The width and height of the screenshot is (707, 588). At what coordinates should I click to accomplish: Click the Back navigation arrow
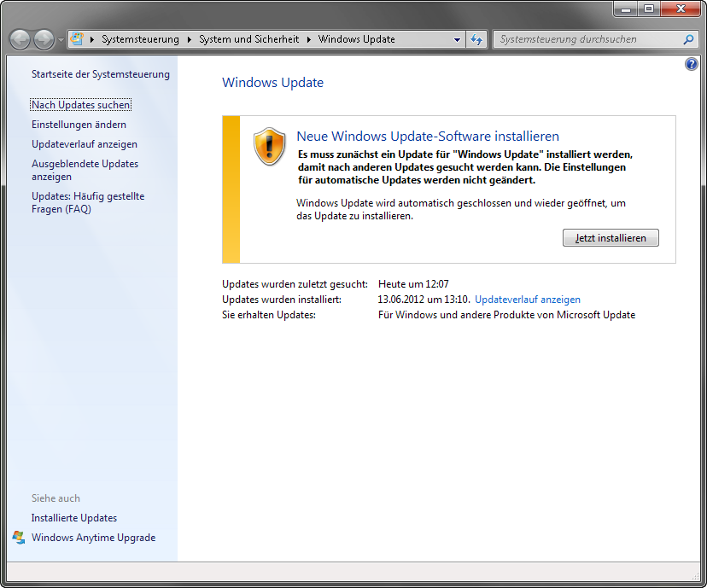(x=20, y=39)
